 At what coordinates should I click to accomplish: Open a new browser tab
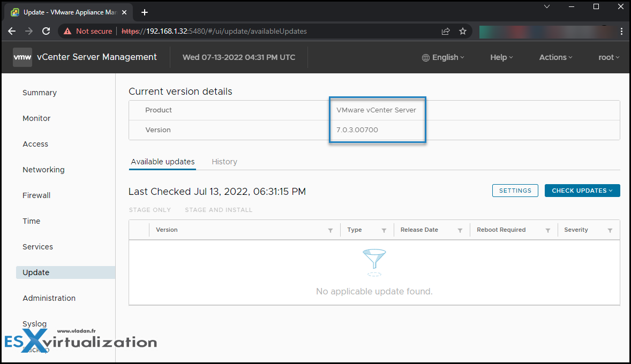145,12
